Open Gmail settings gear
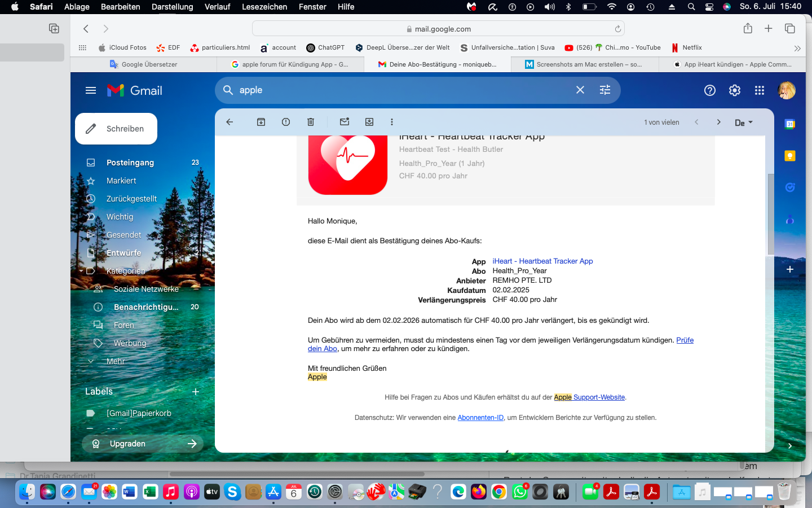Image resolution: width=812 pixels, height=508 pixels. coord(735,90)
